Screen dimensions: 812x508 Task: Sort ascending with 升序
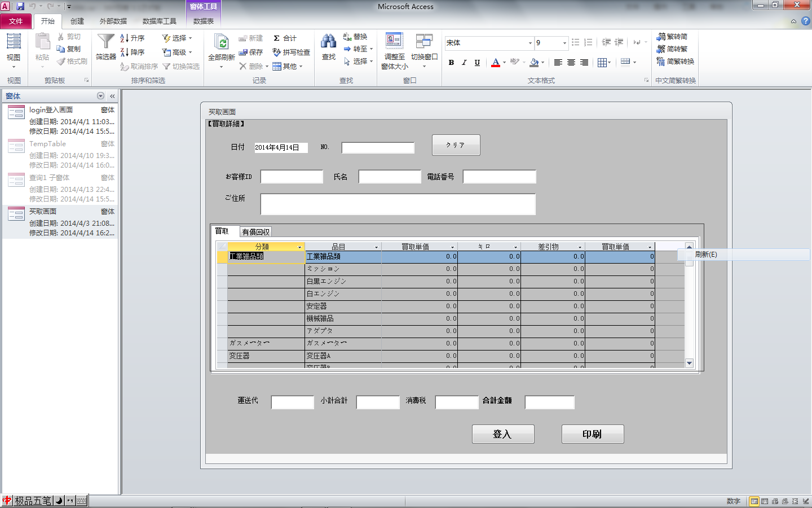[x=133, y=38]
